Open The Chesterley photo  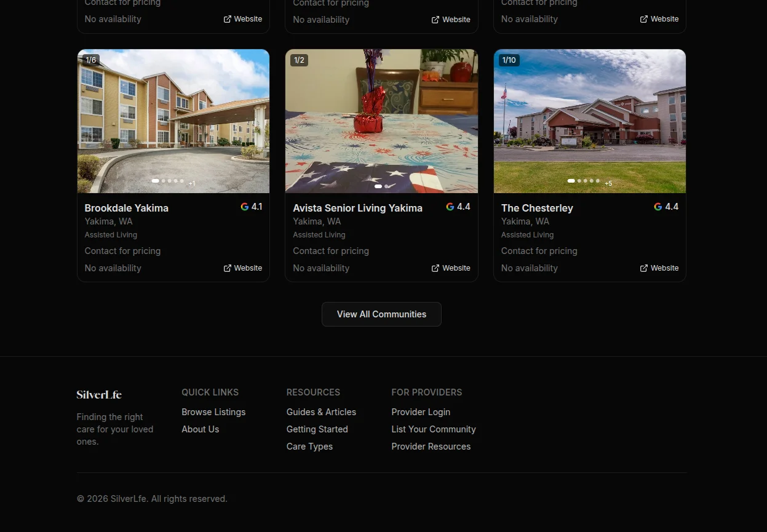590,121
